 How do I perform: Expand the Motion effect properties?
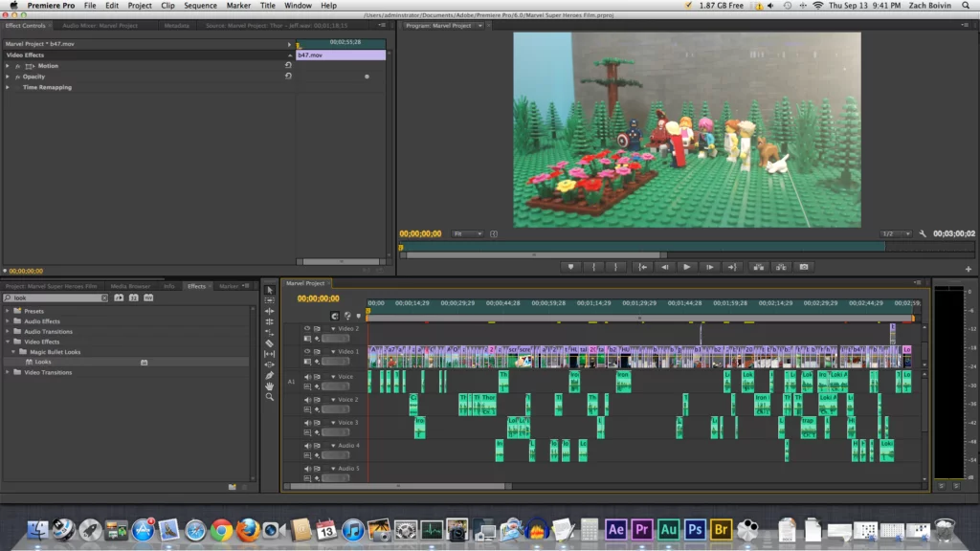click(8, 66)
